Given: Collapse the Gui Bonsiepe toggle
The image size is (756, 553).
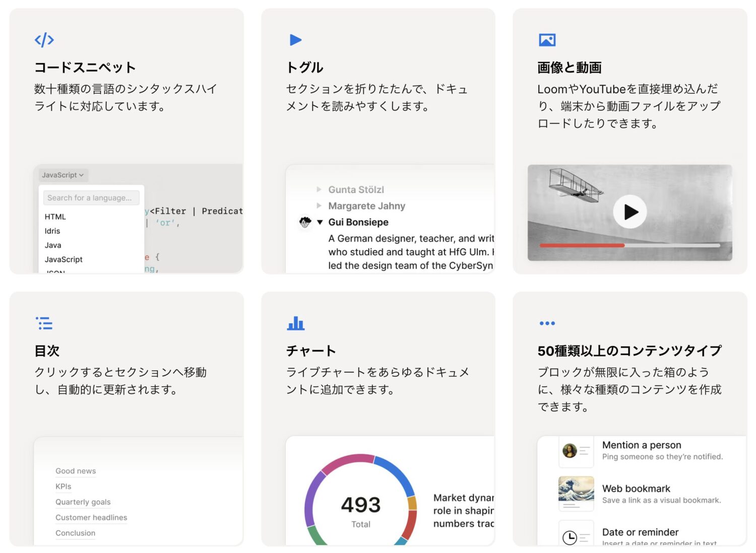Looking at the screenshot, I should (320, 222).
